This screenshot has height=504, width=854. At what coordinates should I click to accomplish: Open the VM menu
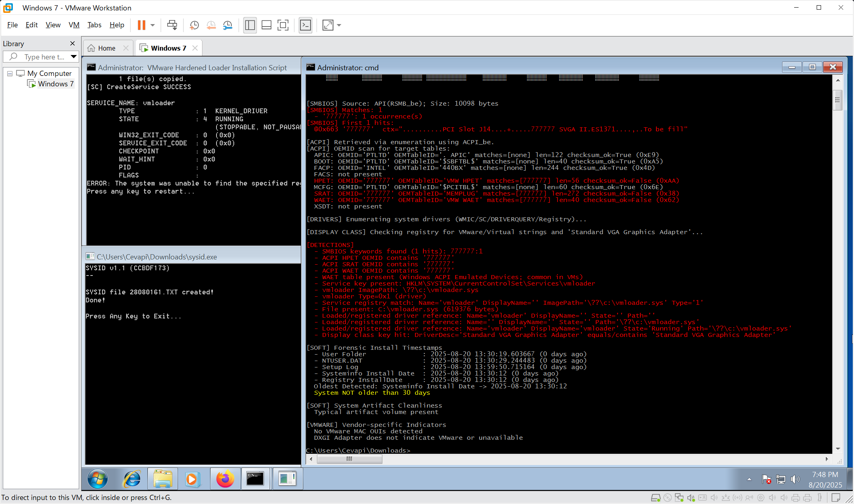tap(74, 25)
